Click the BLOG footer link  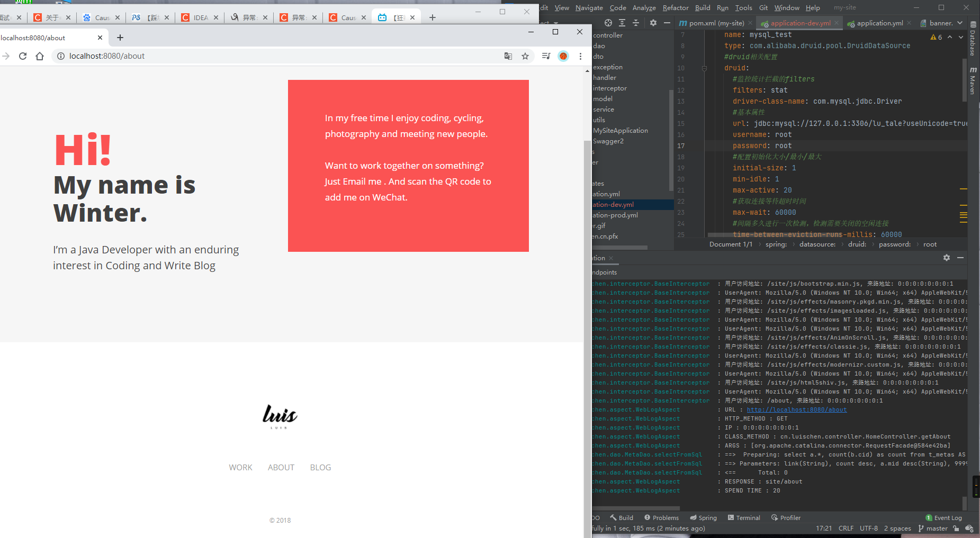tap(320, 468)
